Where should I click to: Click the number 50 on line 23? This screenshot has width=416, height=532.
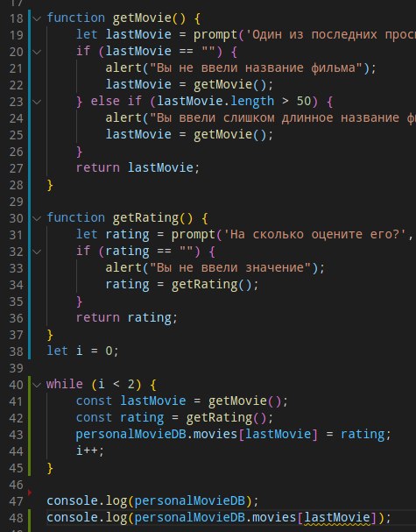point(304,101)
